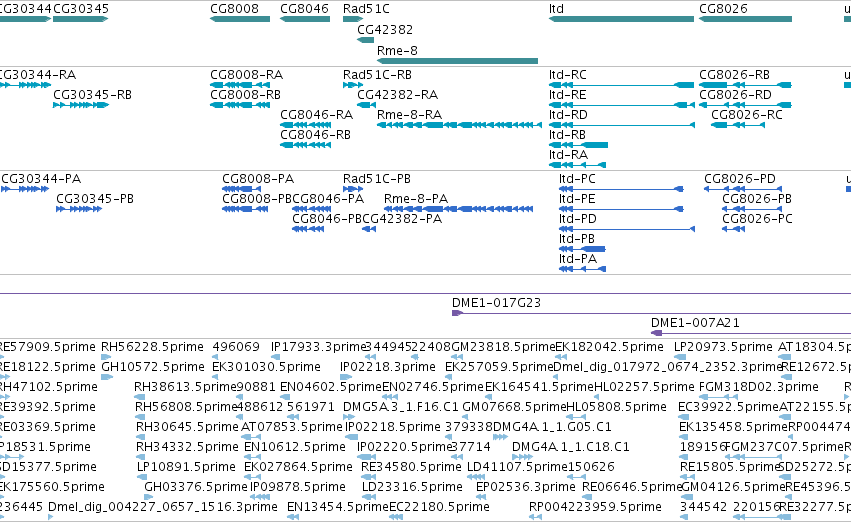The image size is (851, 522).
Task: Click EST RH30645.5prime label
Action: coord(187,427)
